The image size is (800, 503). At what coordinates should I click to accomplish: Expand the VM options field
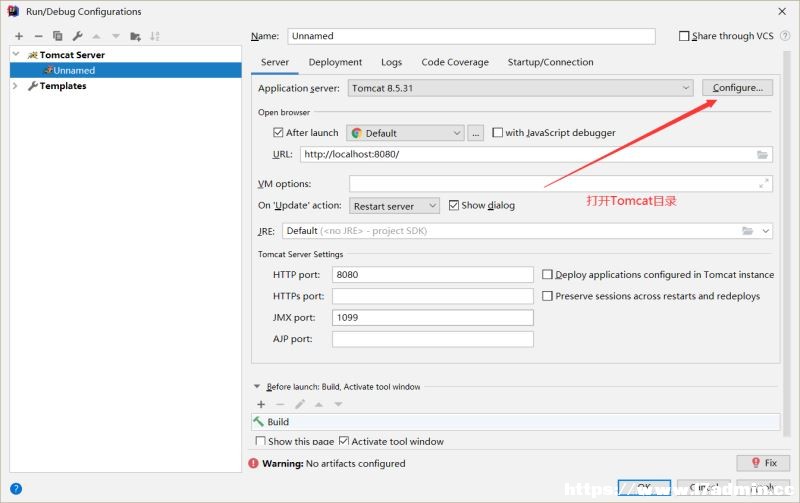[x=764, y=184]
